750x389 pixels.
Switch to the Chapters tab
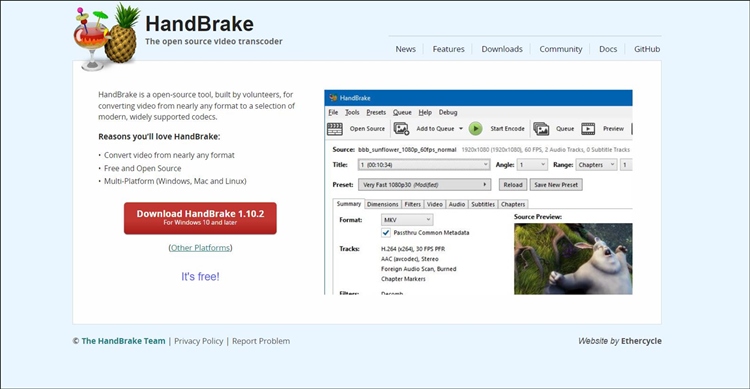[x=513, y=204]
